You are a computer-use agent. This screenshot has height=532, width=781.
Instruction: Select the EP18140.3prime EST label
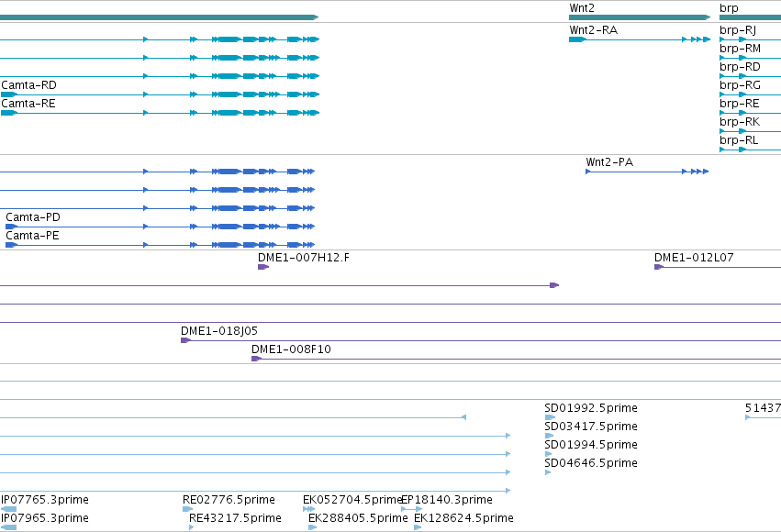pyautogui.click(x=447, y=500)
